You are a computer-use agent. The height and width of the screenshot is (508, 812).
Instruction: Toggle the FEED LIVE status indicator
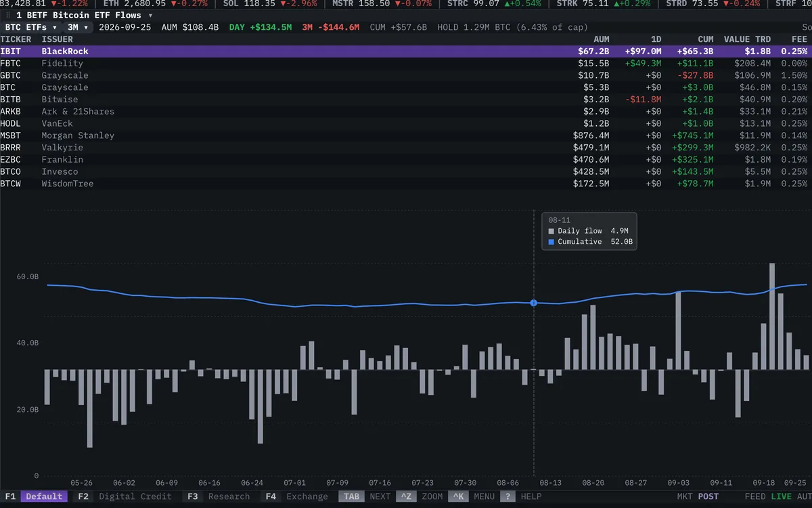[769, 496]
